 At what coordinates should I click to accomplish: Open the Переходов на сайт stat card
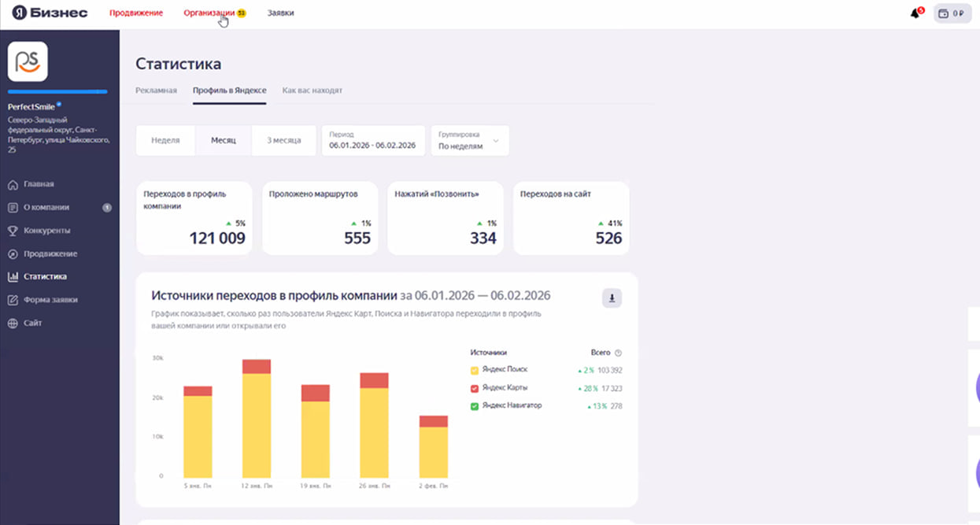pos(571,218)
